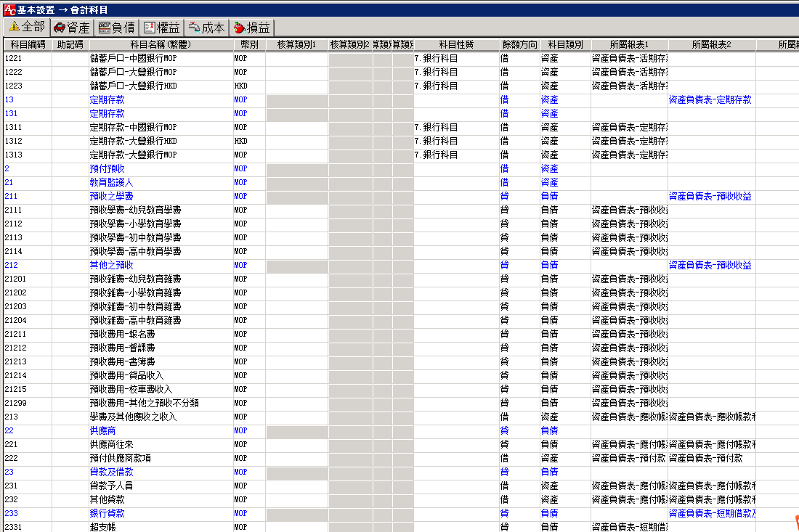Click the AC application icon in title bar
The width and height of the screenshot is (799, 532).
9,10
